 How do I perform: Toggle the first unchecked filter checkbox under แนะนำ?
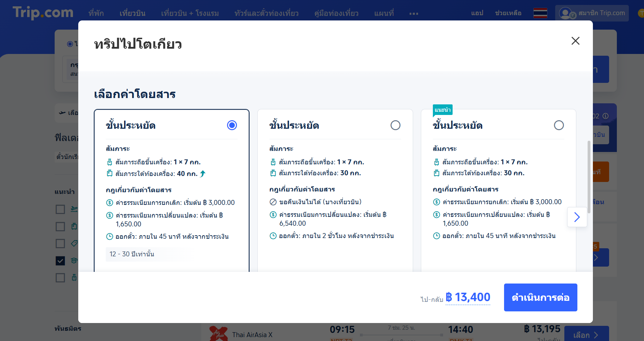click(60, 209)
